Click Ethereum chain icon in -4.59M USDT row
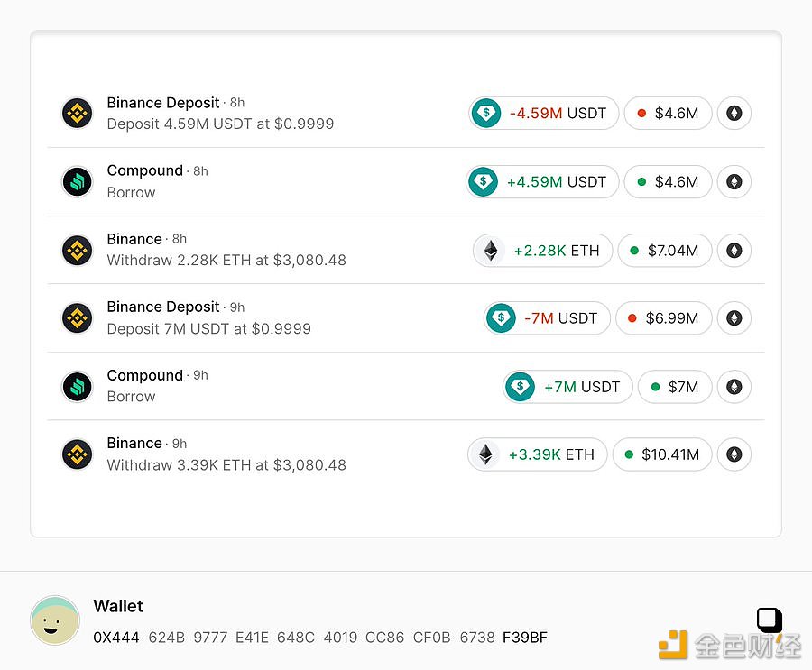 [734, 113]
